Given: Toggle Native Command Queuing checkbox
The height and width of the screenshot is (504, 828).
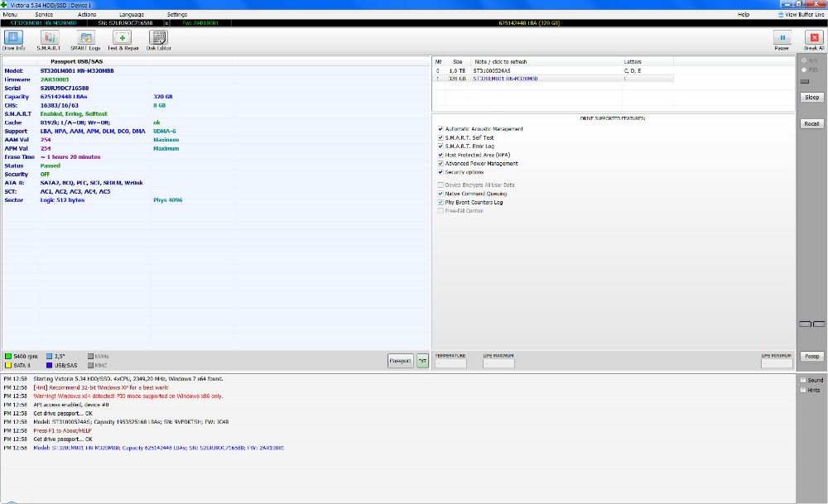Looking at the screenshot, I should click(x=440, y=194).
